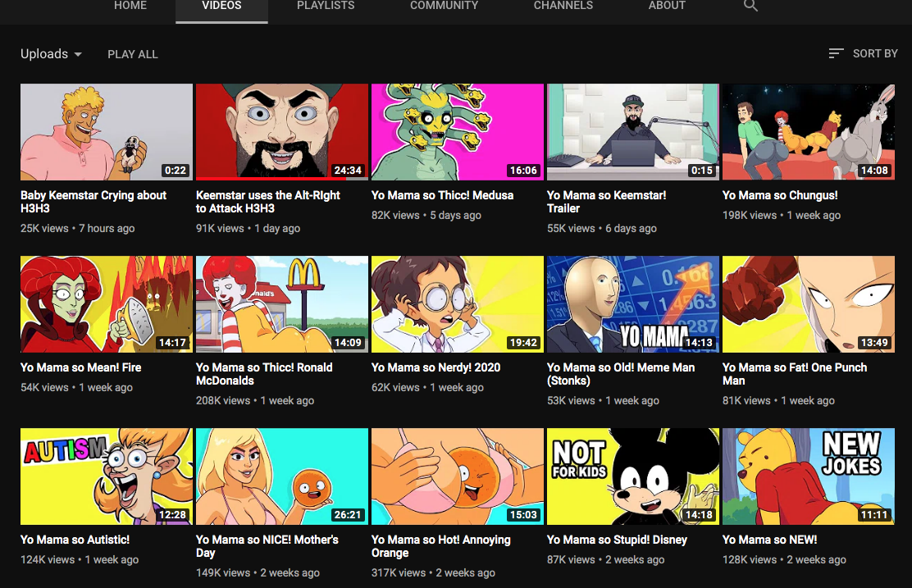Play the Yo Mama so Nerdy thumbnail
The width and height of the screenshot is (912, 588).
[458, 304]
